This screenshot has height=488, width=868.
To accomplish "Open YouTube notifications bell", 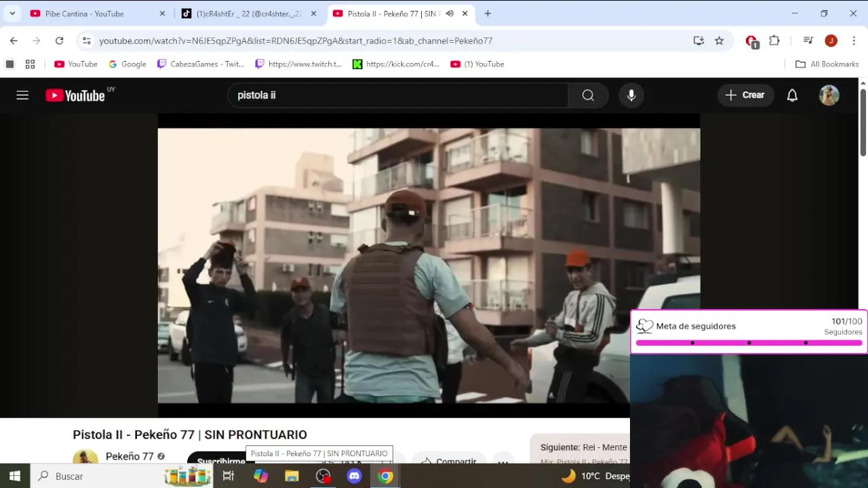I will 792,96.
